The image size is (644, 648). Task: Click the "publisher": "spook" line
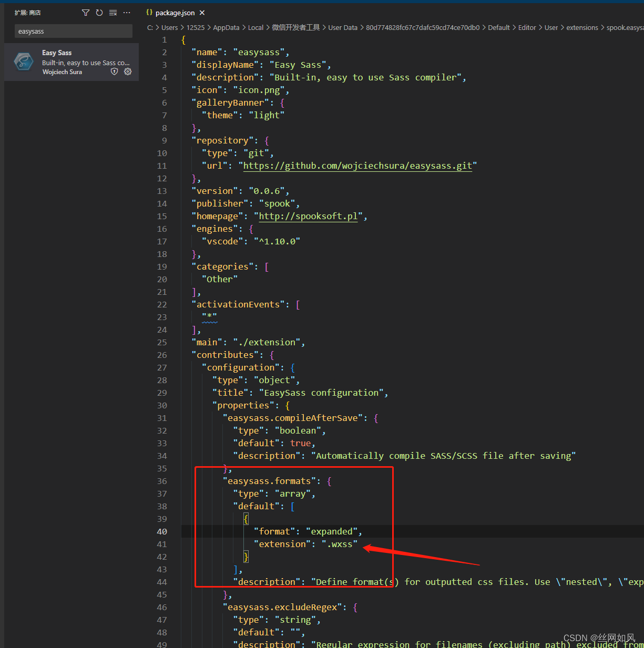pos(246,203)
